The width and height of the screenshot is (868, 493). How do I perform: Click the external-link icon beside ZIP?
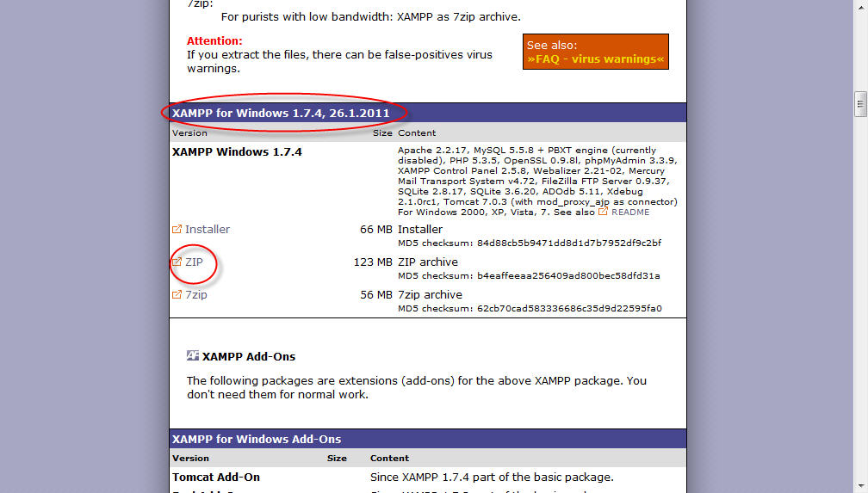[177, 262]
